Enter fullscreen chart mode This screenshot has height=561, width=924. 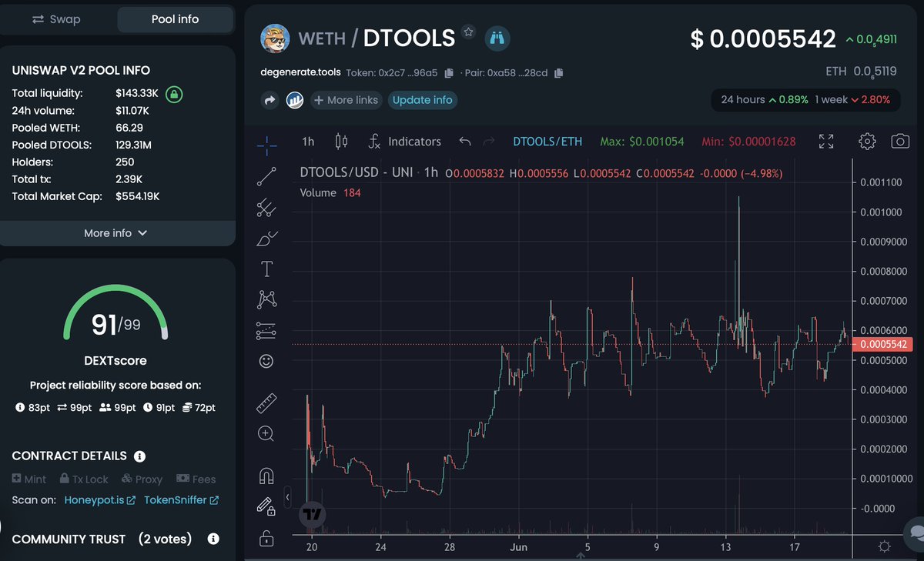click(826, 142)
